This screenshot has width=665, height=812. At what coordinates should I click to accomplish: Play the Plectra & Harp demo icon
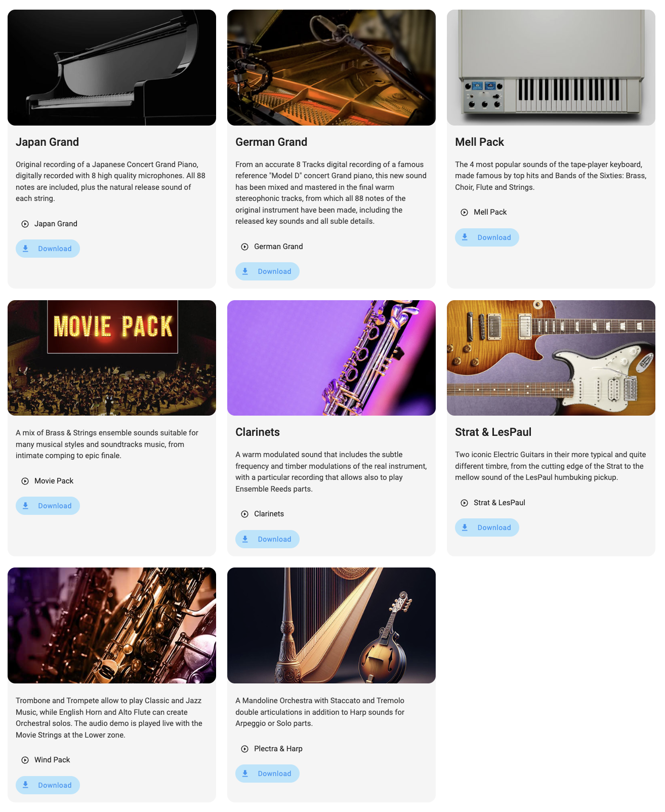coord(244,749)
